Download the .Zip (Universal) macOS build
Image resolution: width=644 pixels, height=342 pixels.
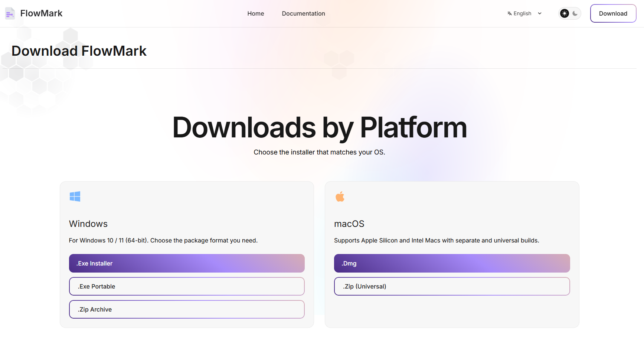tap(452, 286)
